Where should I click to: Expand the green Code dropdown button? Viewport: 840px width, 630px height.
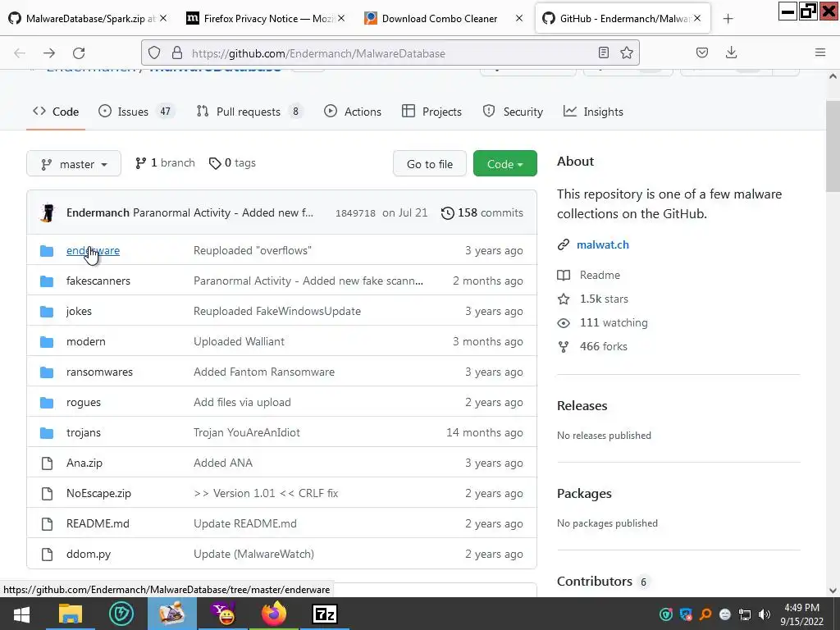505,164
